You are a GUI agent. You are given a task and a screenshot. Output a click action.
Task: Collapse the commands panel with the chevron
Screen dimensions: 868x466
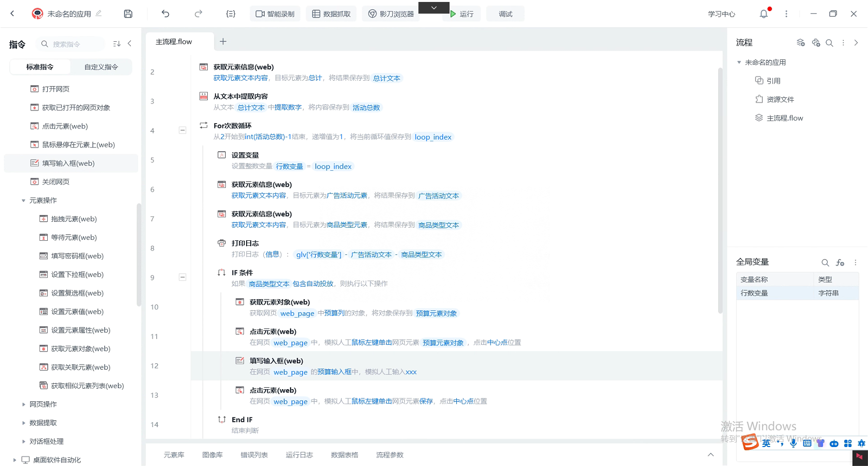click(129, 43)
